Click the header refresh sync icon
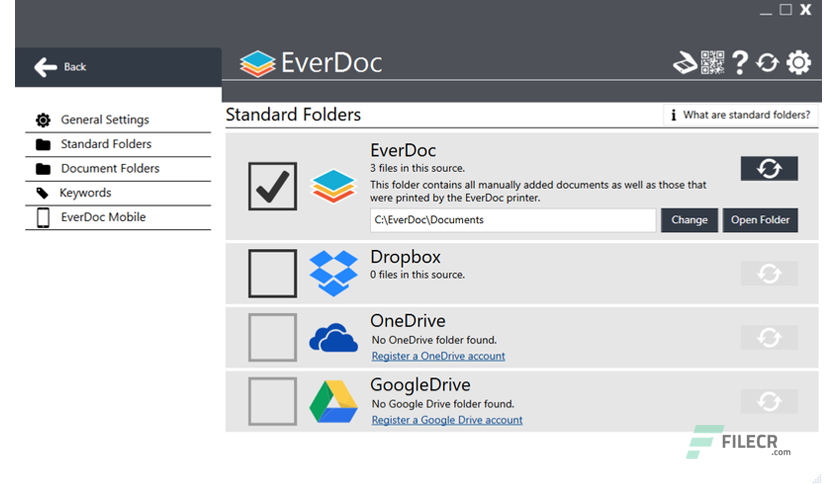The image size is (836, 484). point(767,63)
